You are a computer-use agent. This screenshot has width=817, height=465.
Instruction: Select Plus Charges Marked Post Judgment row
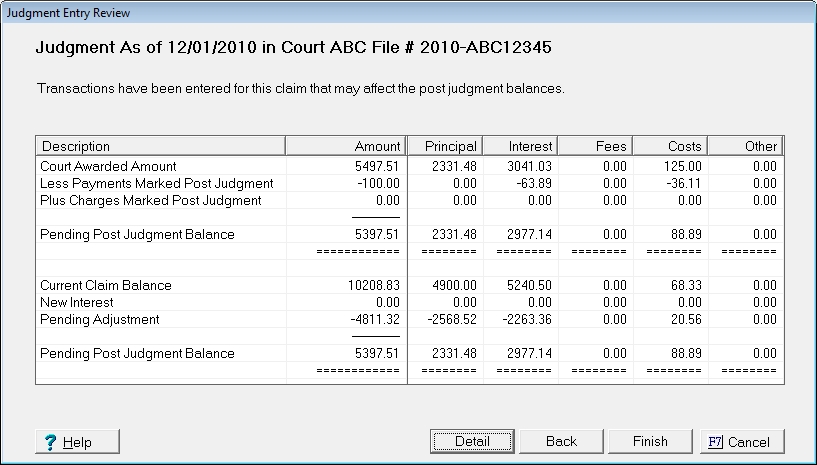pyautogui.click(x=150, y=200)
